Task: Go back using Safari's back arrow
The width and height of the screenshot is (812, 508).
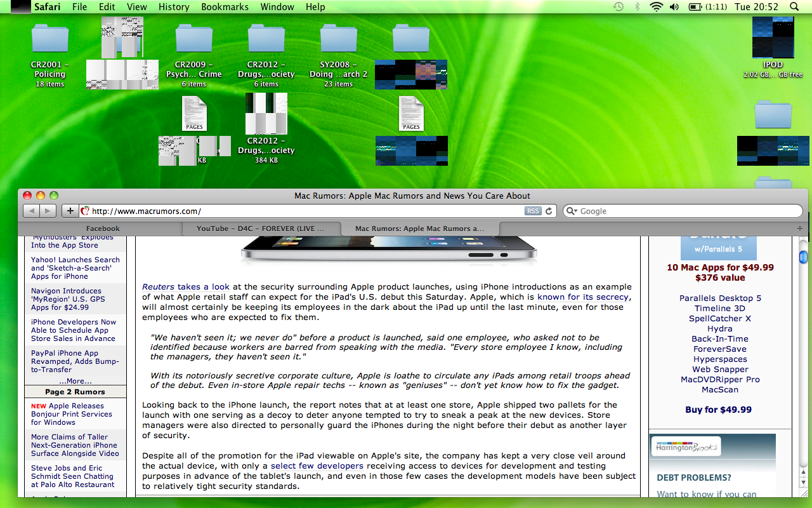Action: (31, 211)
